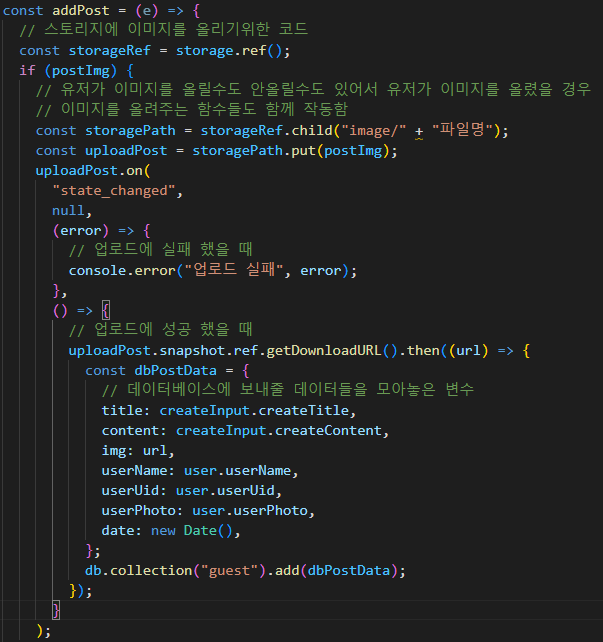
Task: Click the (error) arrow function parameter
Action: 81,231
